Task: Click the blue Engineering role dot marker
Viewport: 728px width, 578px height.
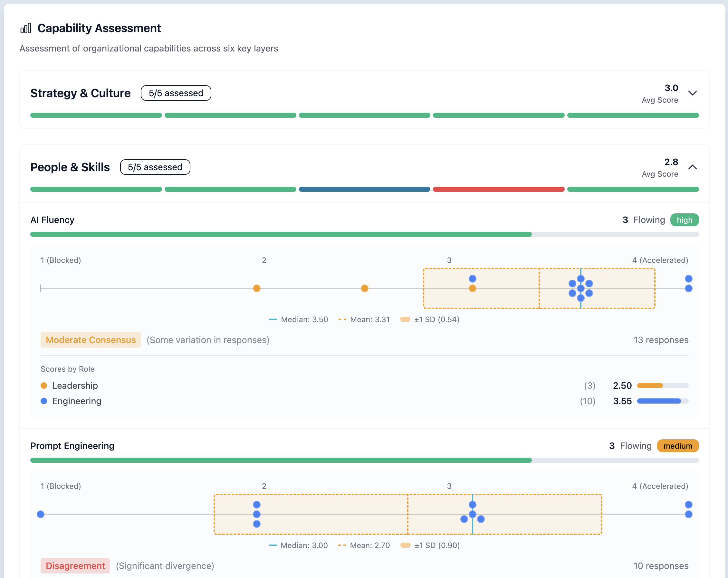Action: (43, 401)
